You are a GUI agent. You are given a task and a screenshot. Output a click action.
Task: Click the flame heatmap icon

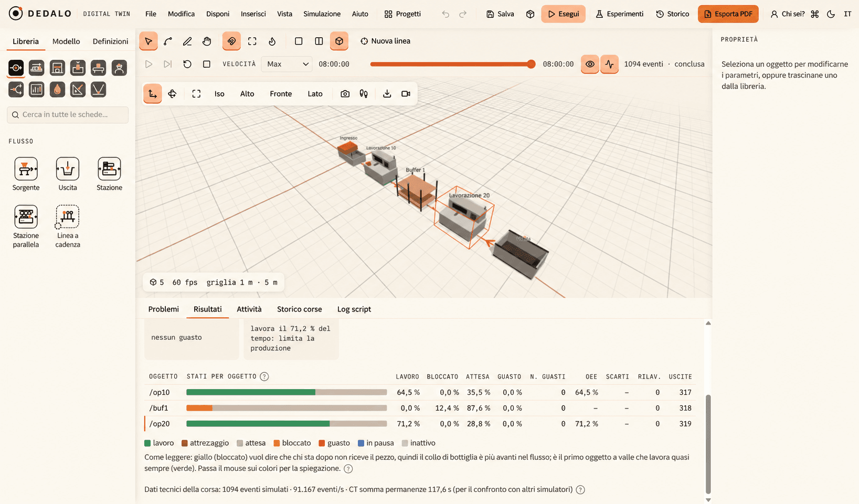272,41
